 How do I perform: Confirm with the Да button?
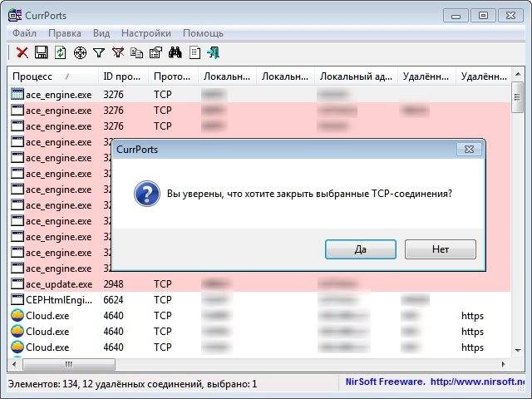361,249
